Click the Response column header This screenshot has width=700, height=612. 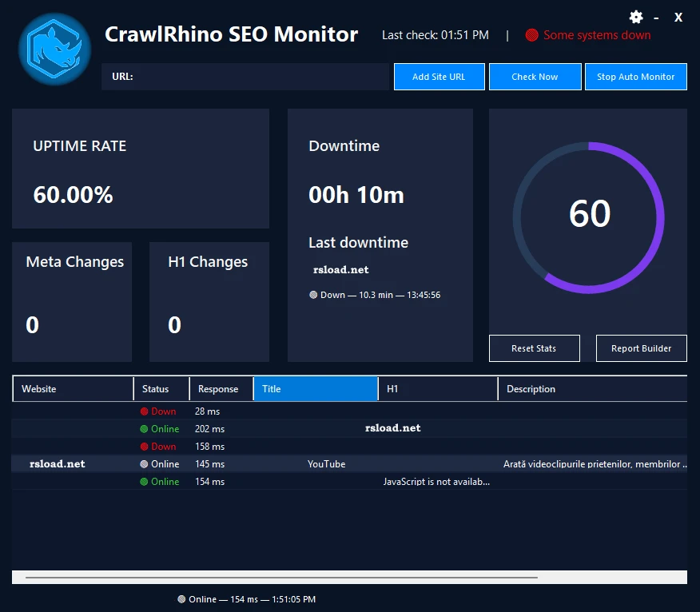pos(221,389)
